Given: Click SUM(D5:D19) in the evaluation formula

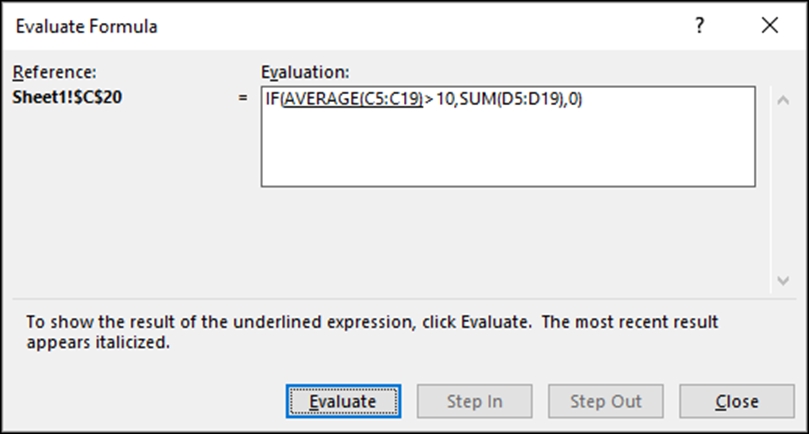Looking at the screenshot, I should (x=511, y=99).
